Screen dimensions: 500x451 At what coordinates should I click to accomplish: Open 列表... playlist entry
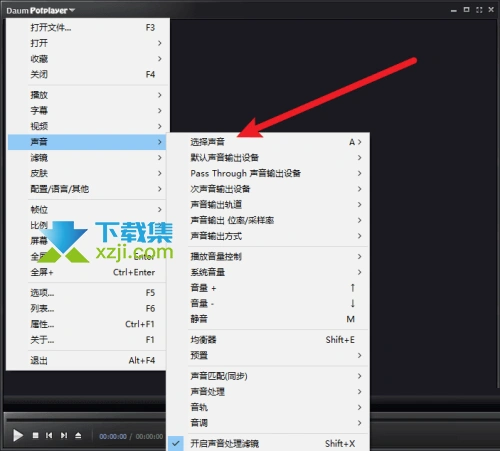coord(87,308)
